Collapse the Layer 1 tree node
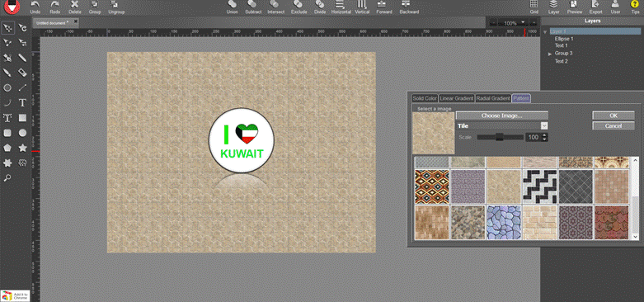 pyautogui.click(x=545, y=31)
